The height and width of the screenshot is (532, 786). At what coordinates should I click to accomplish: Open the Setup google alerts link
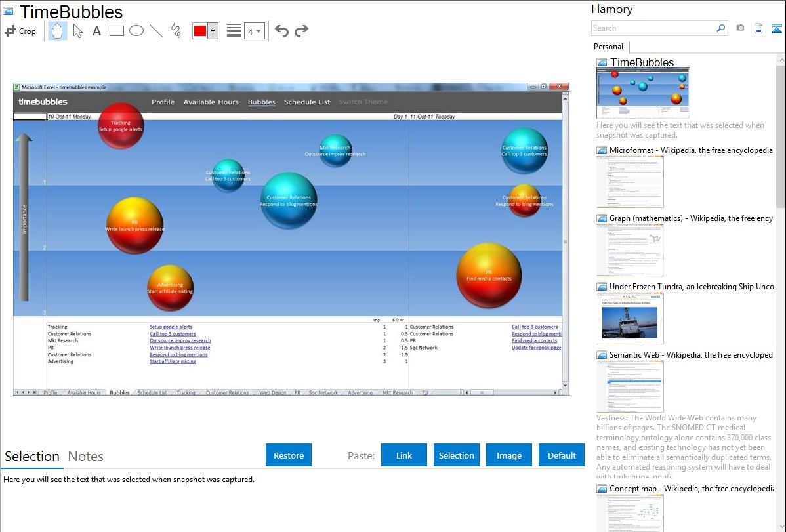pyautogui.click(x=171, y=327)
